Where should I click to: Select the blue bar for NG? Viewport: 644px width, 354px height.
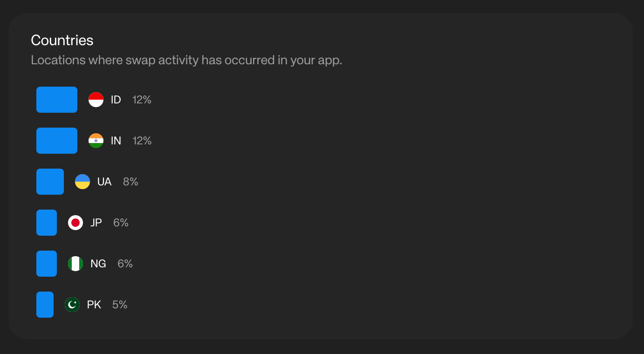click(47, 264)
